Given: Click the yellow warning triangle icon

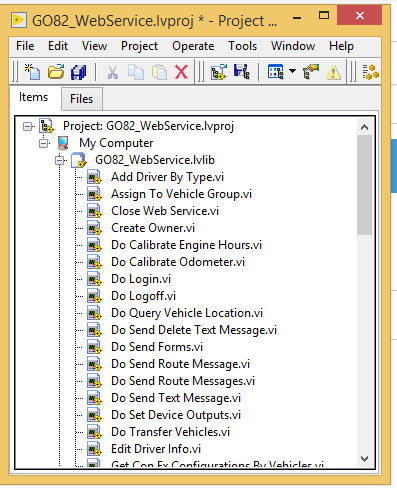Looking at the screenshot, I should [333, 72].
